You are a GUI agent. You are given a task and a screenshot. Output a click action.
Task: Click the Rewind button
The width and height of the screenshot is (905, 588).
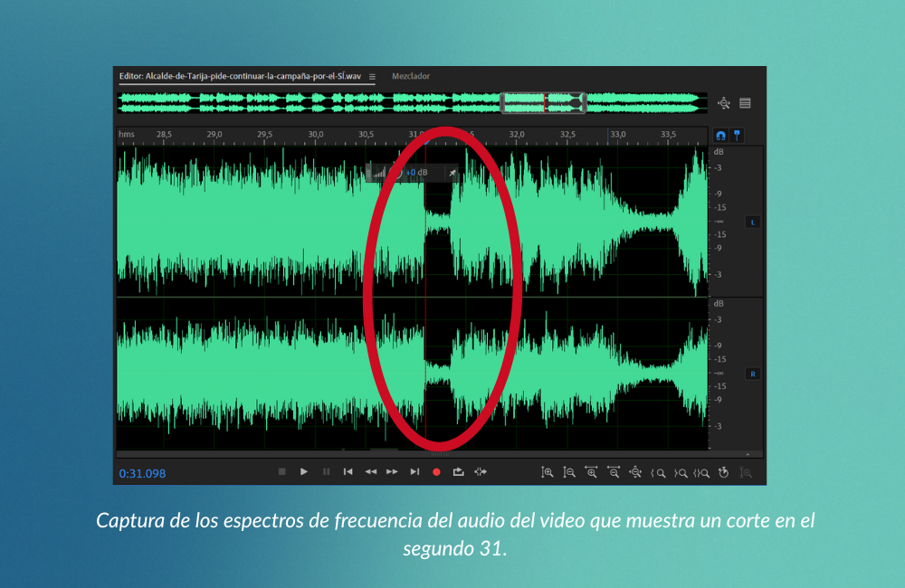tap(370, 471)
